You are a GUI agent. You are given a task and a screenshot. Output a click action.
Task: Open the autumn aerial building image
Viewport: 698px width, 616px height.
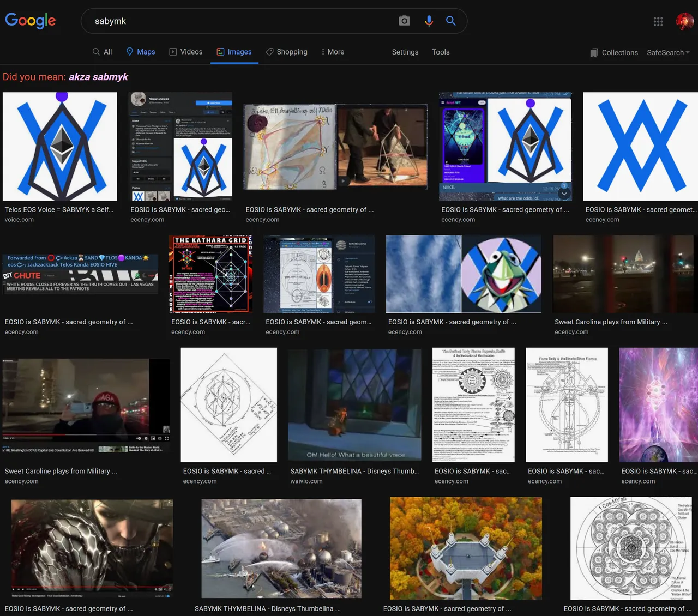(466, 548)
